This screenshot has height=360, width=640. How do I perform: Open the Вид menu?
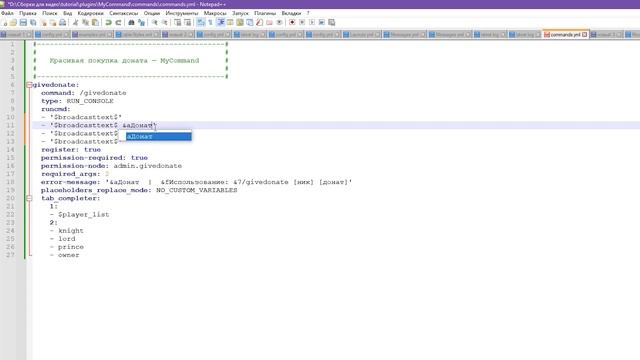click(67, 13)
